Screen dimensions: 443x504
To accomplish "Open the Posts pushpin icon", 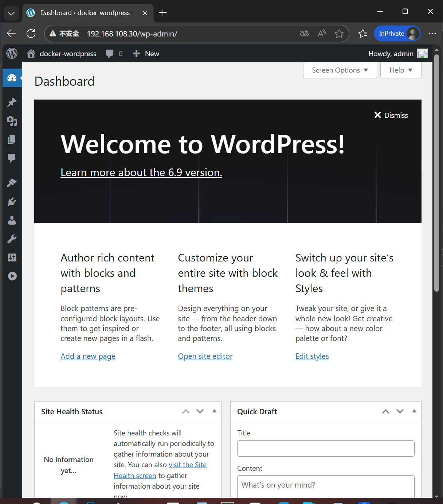I will tap(12, 102).
